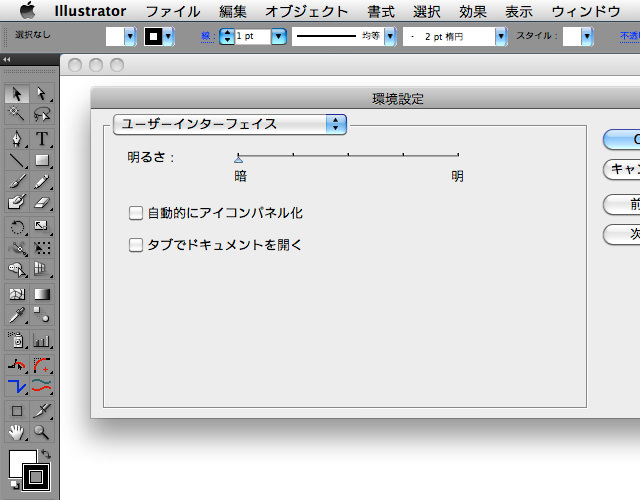
Task: Open the 編集 menu
Action: pyautogui.click(x=233, y=11)
